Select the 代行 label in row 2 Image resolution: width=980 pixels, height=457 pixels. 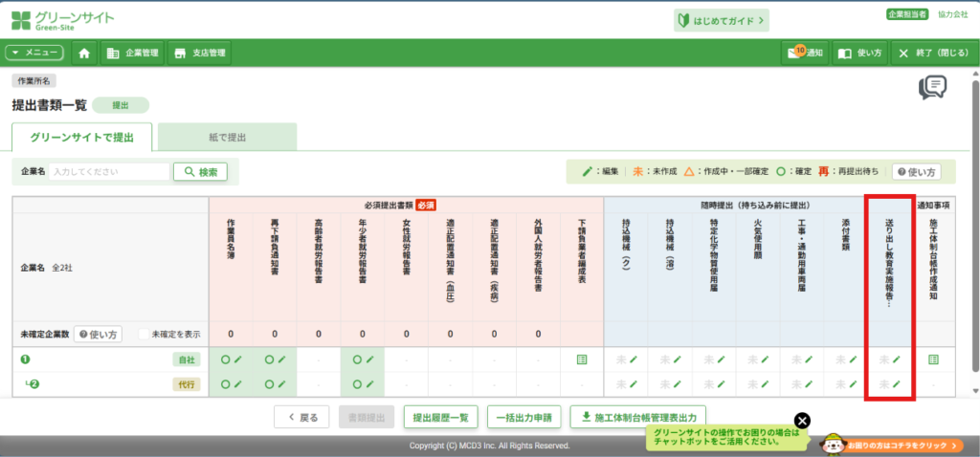tap(187, 384)
